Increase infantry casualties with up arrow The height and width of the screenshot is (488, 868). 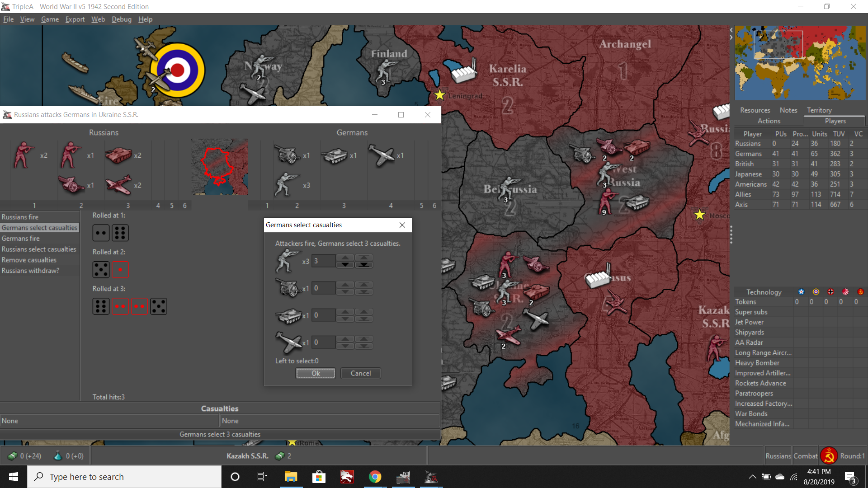click(x=345, y=258)
